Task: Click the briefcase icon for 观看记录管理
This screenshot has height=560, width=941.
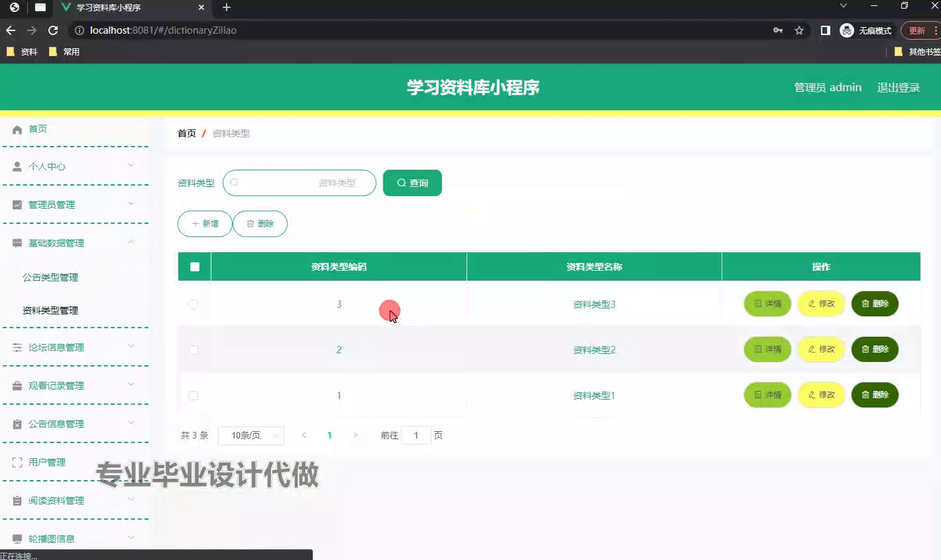Action: [17, 386]
